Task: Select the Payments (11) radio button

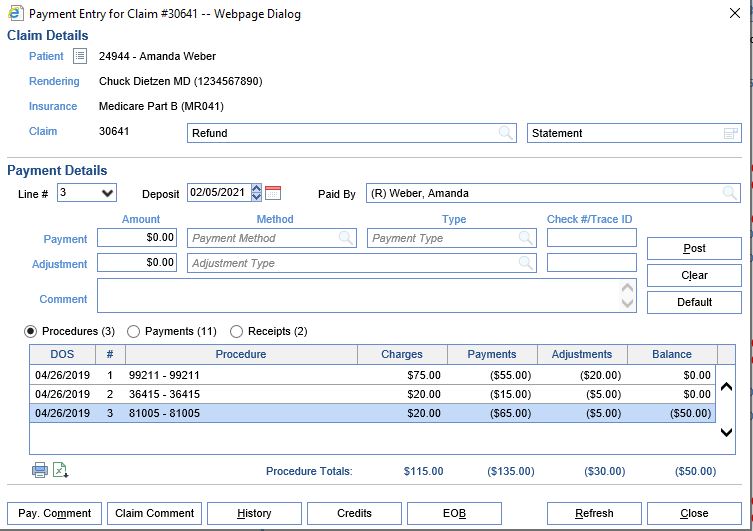Action: click(x=134, y=331)
